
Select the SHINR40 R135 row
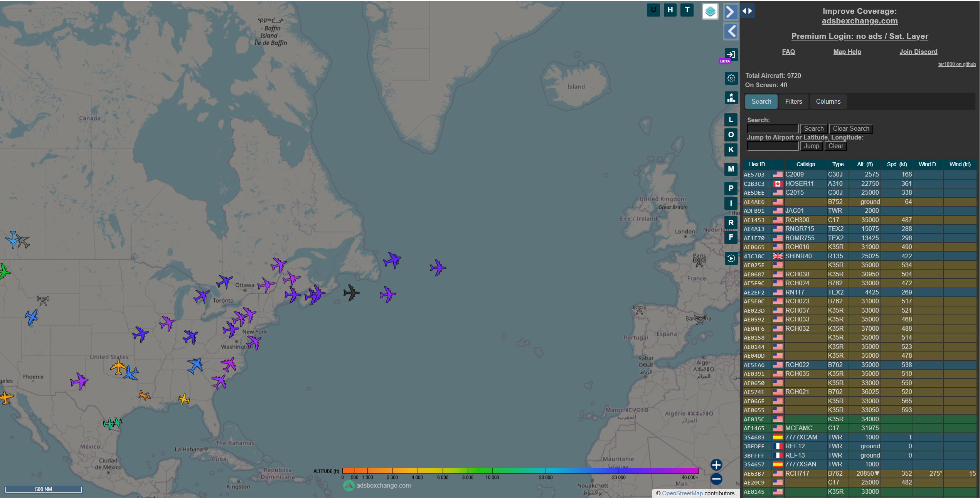pos(860,256)
